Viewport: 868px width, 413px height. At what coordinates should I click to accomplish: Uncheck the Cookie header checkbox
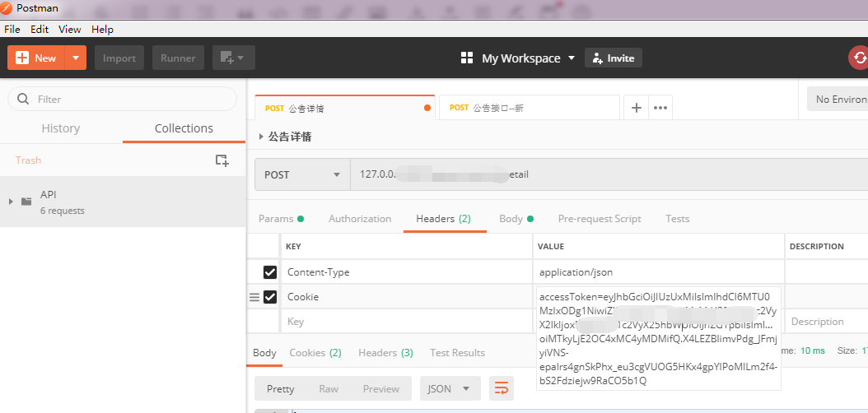(270, 298)
